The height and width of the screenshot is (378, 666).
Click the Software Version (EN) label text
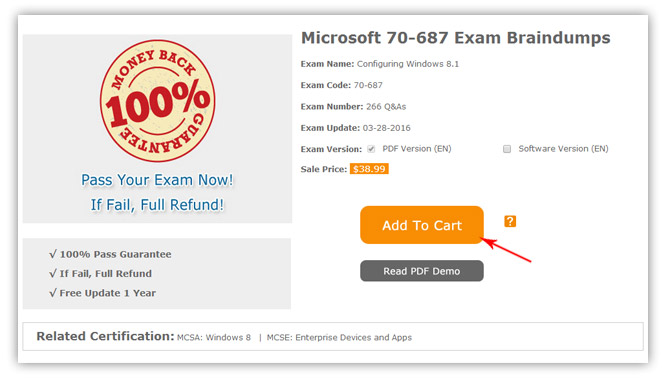coord(563,149)
